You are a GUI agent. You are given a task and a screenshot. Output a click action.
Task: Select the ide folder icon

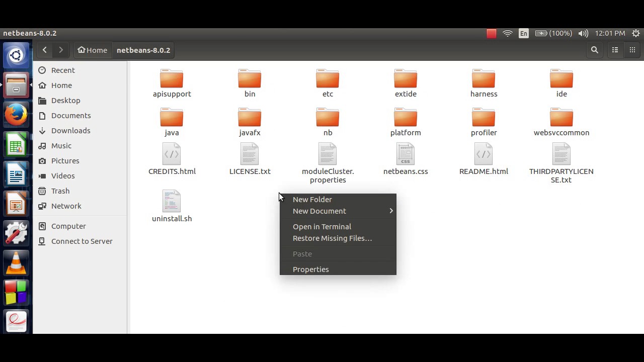[561, 79]
